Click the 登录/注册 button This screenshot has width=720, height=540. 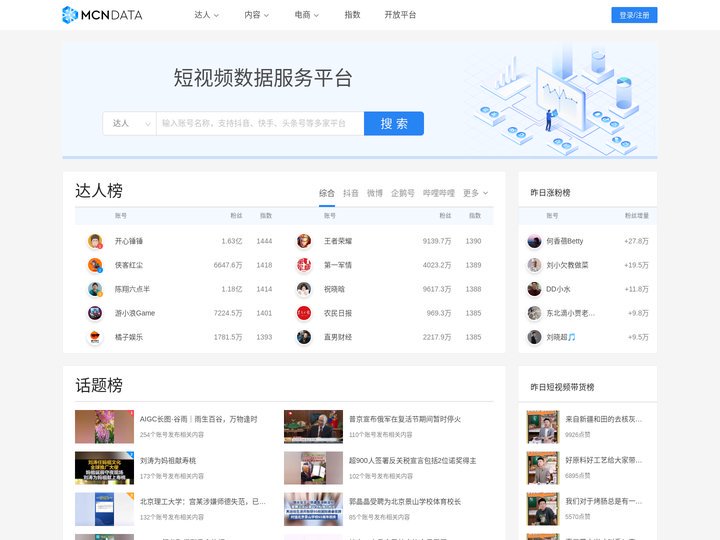coord(634,15)
